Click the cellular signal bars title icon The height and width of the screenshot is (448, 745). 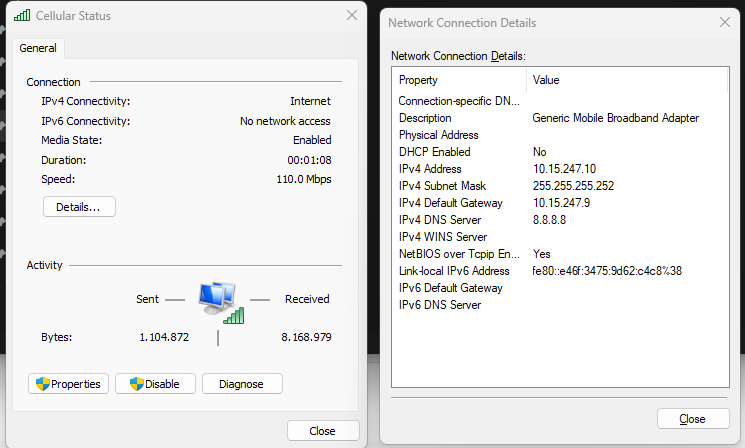click(22, 16)
